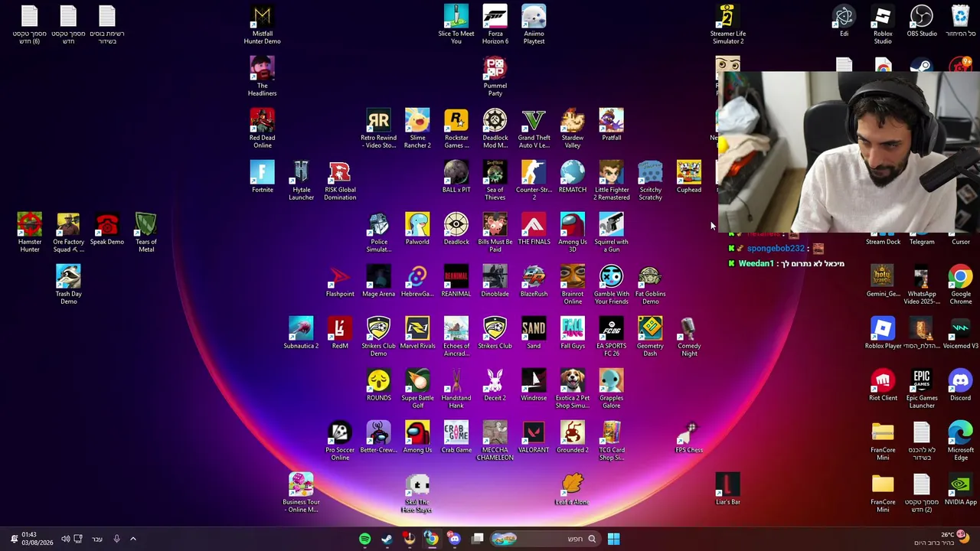The height and width of the screenshot is (551, 980).
Task: Select the Google Chrome desktop icon
Action: point(960,285)
